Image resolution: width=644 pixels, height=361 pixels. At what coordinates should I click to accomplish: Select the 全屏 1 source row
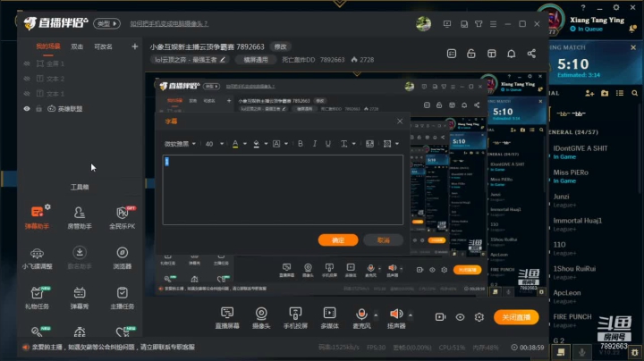80,63
